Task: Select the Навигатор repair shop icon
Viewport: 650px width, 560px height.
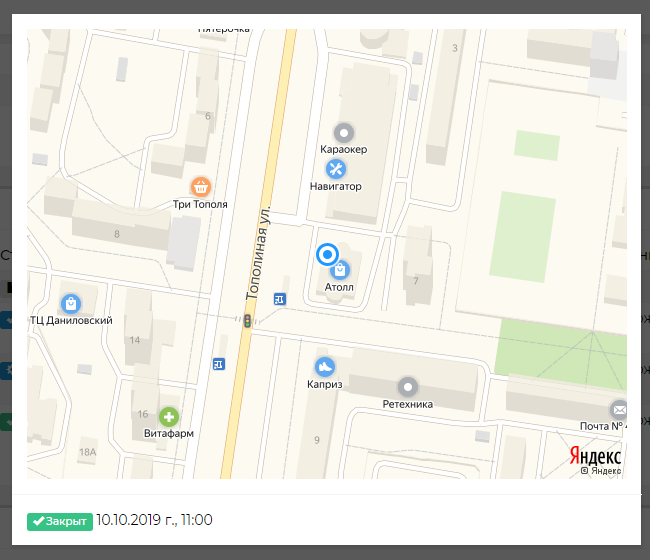Action: (x=336, y=169)
